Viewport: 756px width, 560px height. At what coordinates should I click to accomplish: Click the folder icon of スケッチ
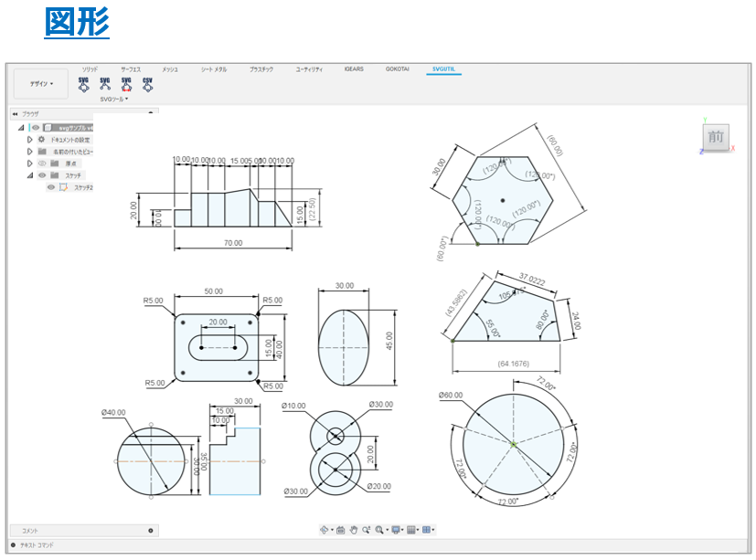55,175
